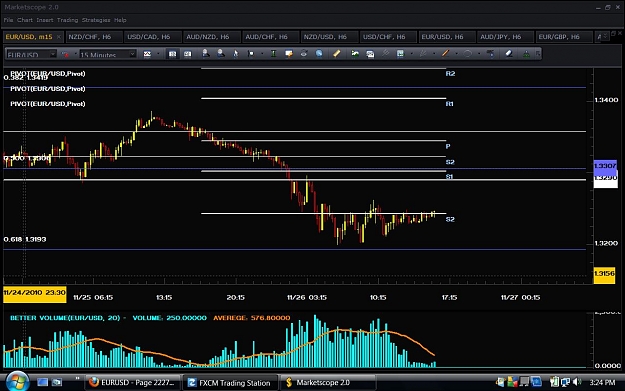Click the blue globe toolbar icon

[319, 53]
